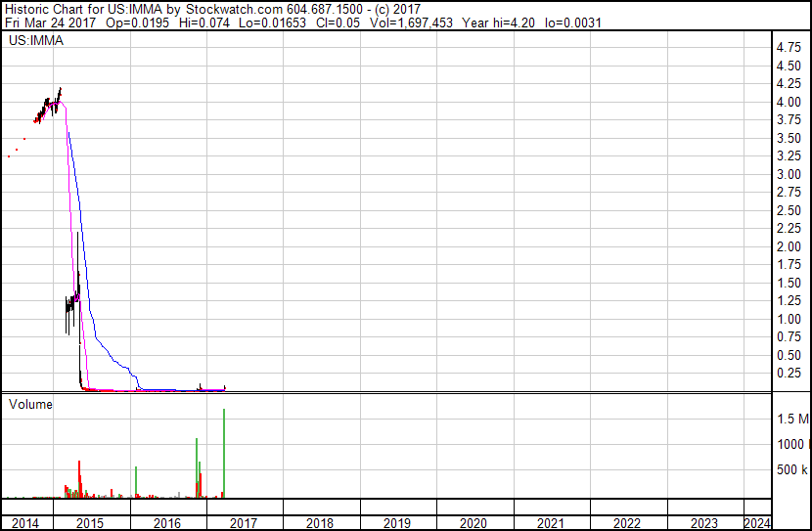Viewport: 812px width, 531px height.
Task: Click the 1.5 M volume axis label
Action: 792,419
